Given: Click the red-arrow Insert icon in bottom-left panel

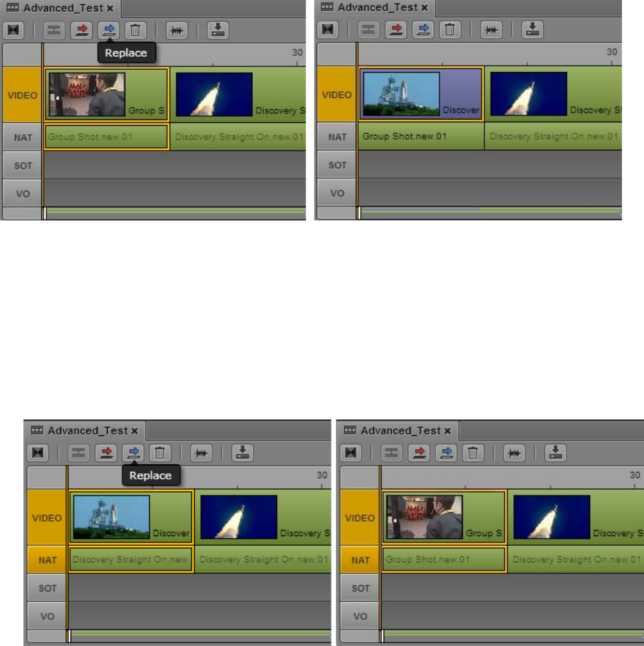Looking at the screenshot, I should point(106,453).
